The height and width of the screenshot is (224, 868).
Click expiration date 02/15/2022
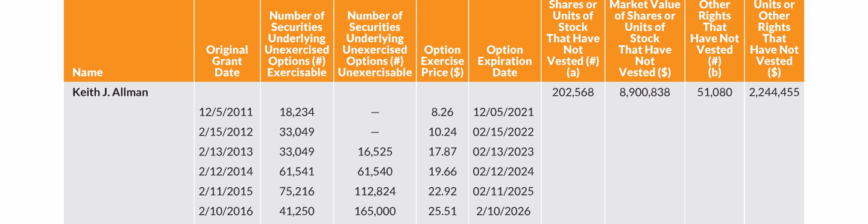tap(503, 132)
